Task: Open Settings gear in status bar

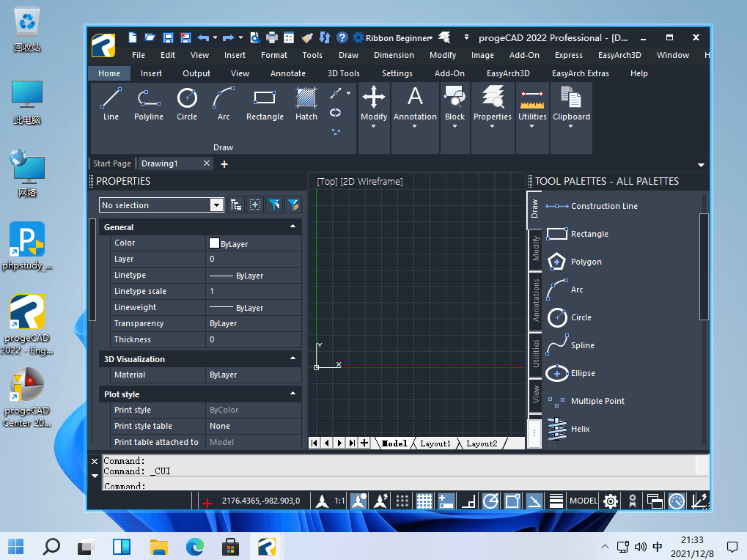Action: coord(610,501)
